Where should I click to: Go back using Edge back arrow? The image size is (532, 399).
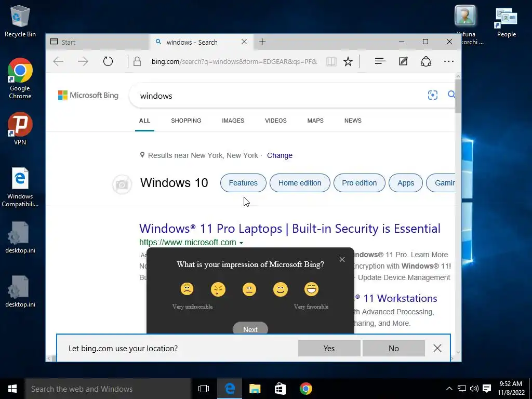point(58,61)
